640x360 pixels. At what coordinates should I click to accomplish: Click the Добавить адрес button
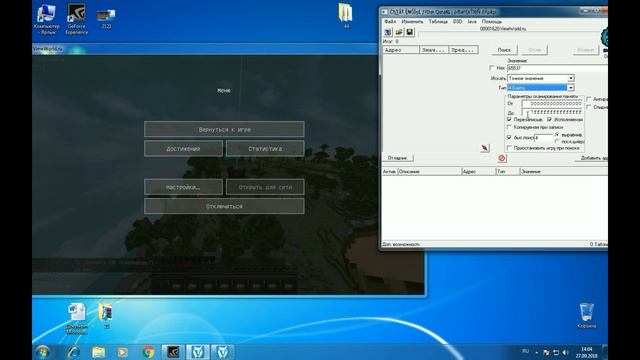click(591, 158)
